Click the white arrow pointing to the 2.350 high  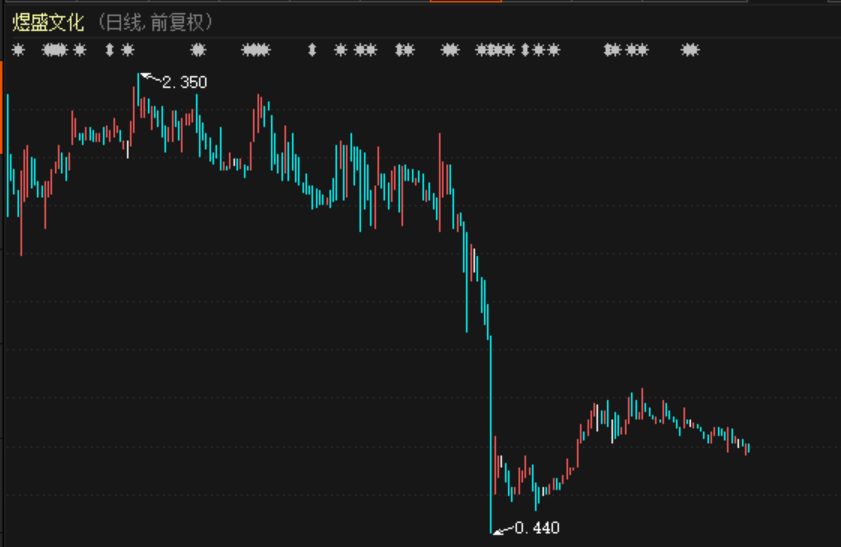[149, 76]
